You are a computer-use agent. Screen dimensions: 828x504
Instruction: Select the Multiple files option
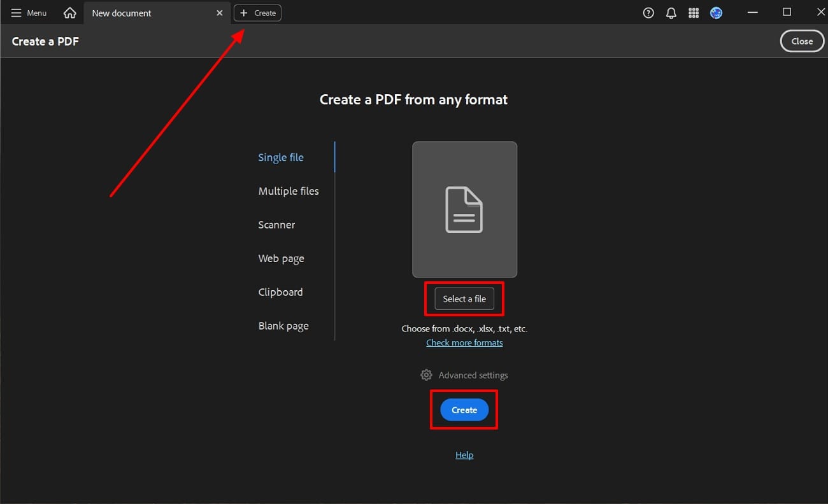coord(289,191)
